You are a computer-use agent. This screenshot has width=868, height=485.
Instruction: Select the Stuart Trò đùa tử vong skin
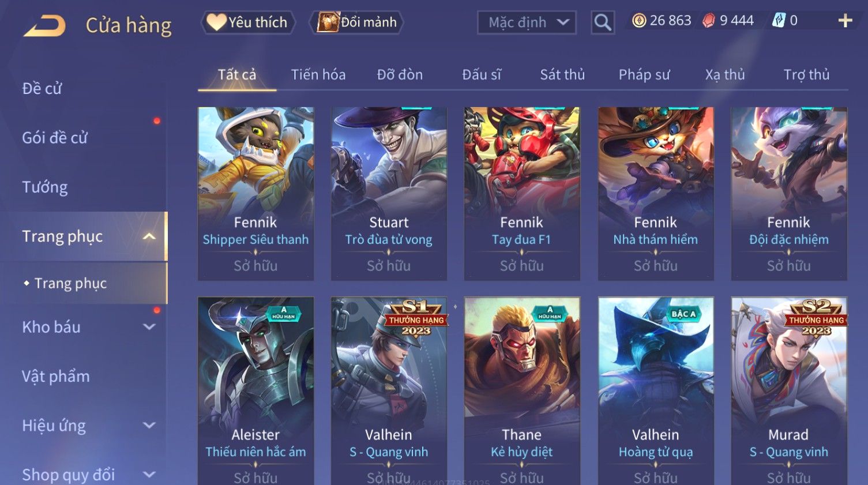[389, 193]
